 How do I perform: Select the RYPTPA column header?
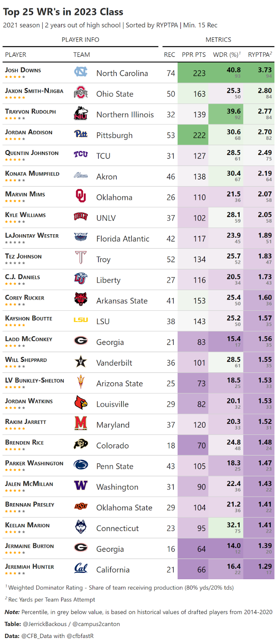(260, 55)
